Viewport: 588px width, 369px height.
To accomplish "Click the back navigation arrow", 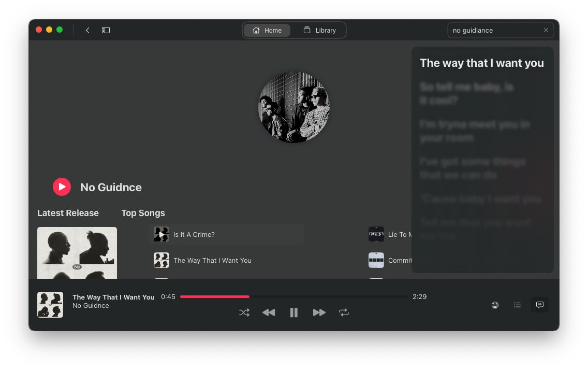I will click(87, 31).
